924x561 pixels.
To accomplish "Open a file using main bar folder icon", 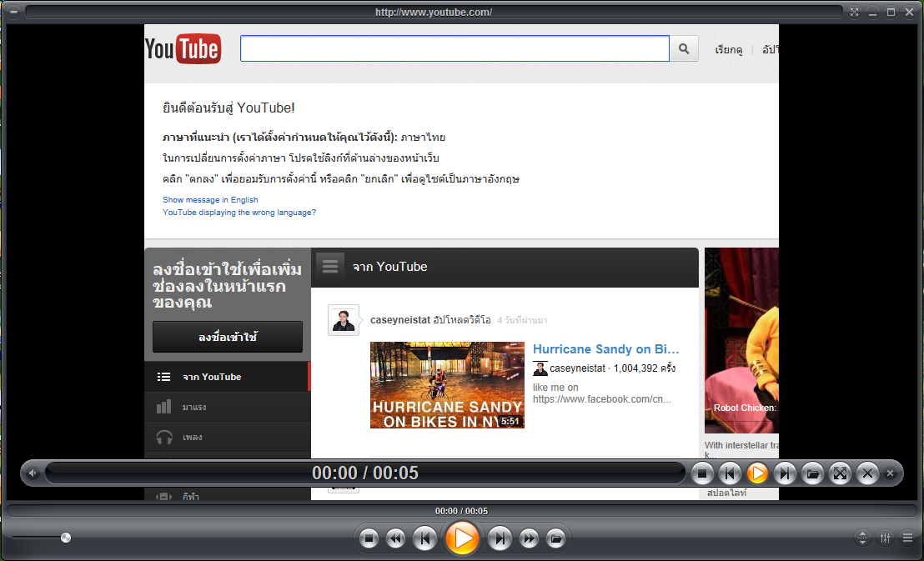I will point(555,538).
